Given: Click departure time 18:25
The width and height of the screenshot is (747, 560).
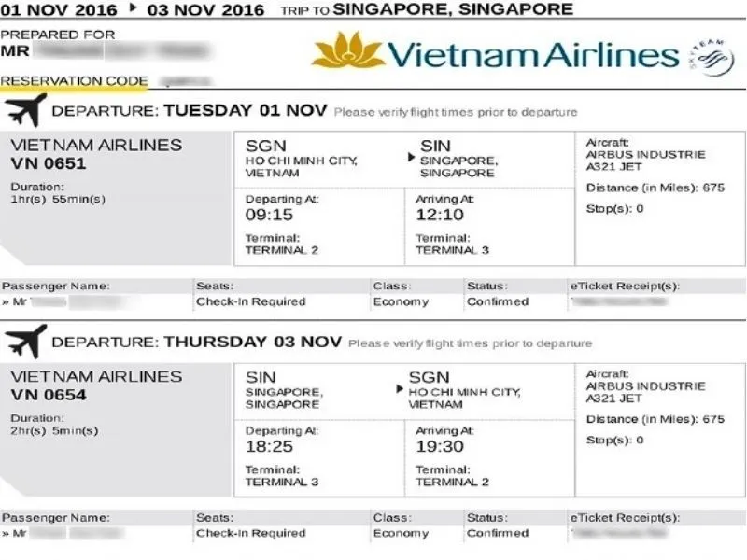Looking at the screenshot, I should [x=269, y=447].
